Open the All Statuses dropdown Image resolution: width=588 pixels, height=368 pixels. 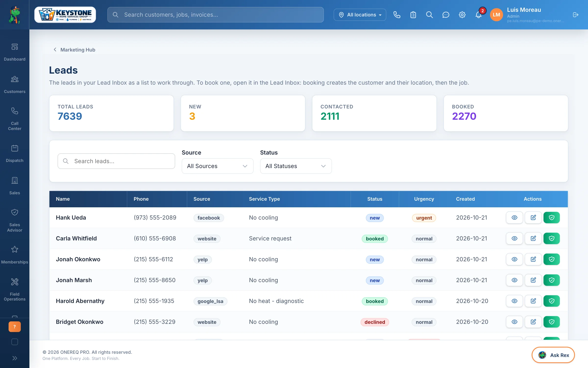[x=296, y=166]
